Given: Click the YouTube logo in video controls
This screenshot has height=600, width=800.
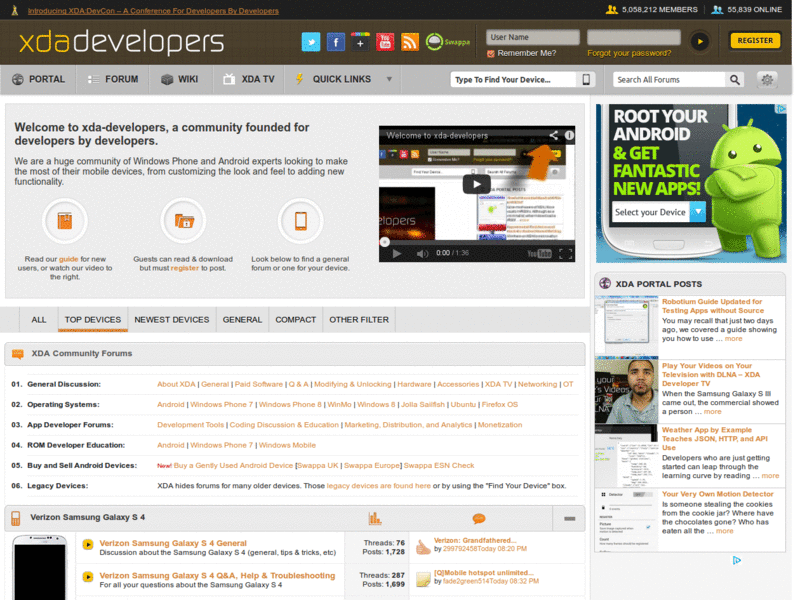Looking at the screenshot, I should (539, 254).
